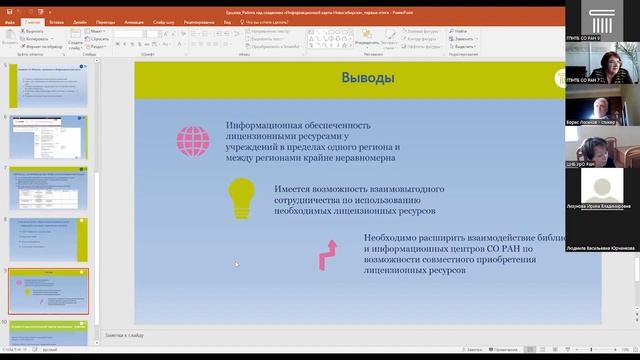Open the font name combo box
This screenshot has height=360, width=640.
[129, 34]
